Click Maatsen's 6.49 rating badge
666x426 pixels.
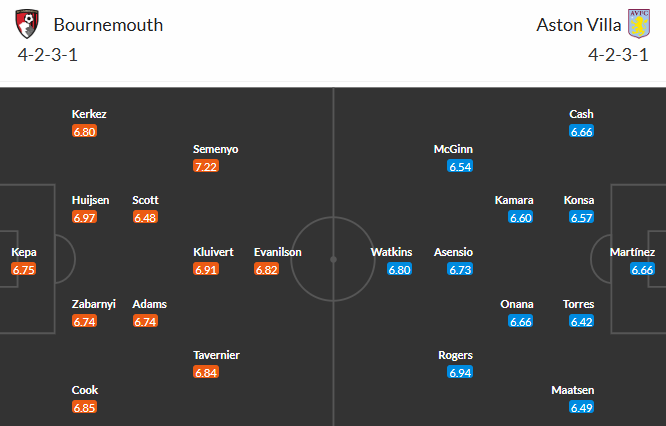coord(581,407)
